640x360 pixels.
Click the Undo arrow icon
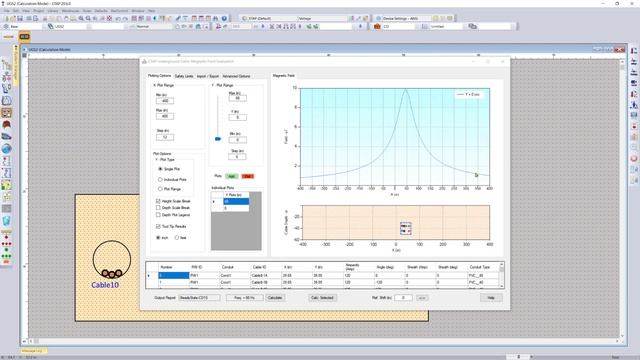[118, 19]
